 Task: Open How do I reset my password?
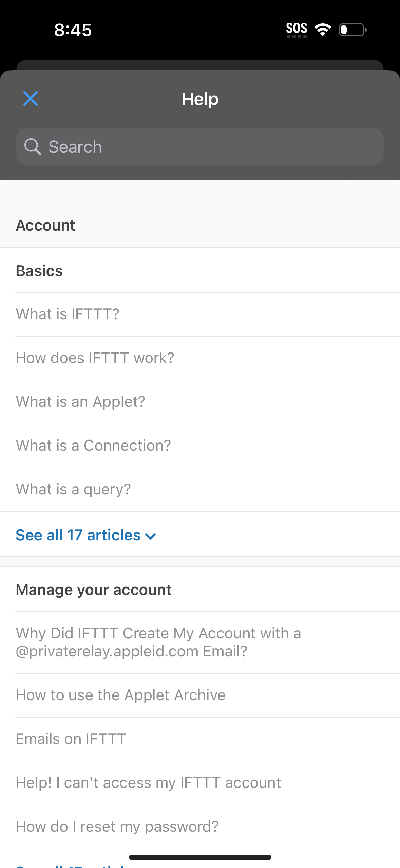(x=117, y=826)
